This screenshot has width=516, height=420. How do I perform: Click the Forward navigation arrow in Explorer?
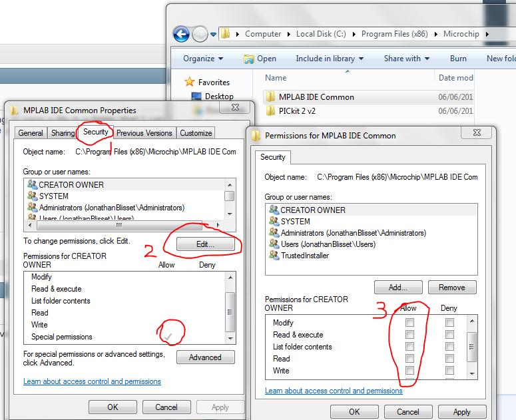coord(200,34)
